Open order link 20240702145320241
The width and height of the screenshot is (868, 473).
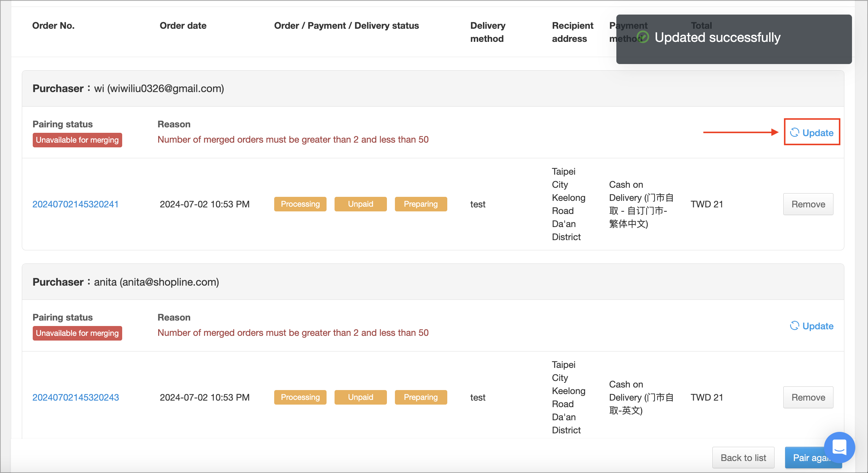[x=76, y=204]
